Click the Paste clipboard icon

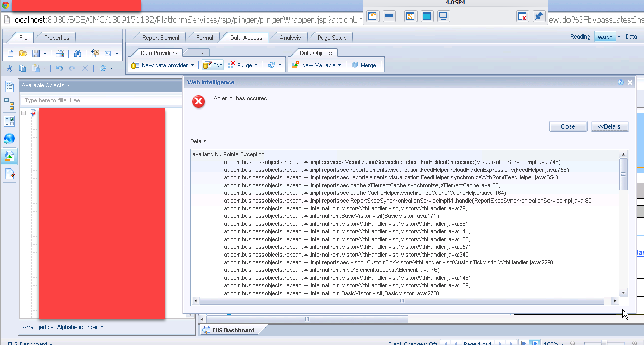pos(35,68)
